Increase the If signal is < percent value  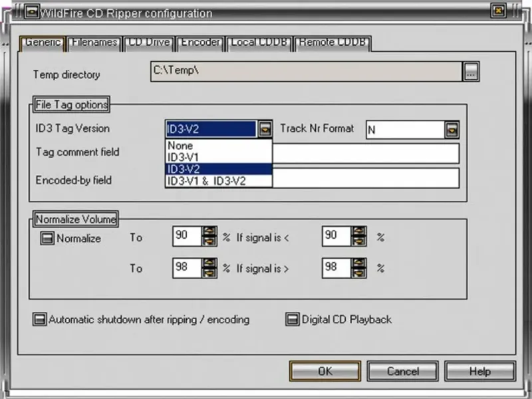click(x=359, y=231)
